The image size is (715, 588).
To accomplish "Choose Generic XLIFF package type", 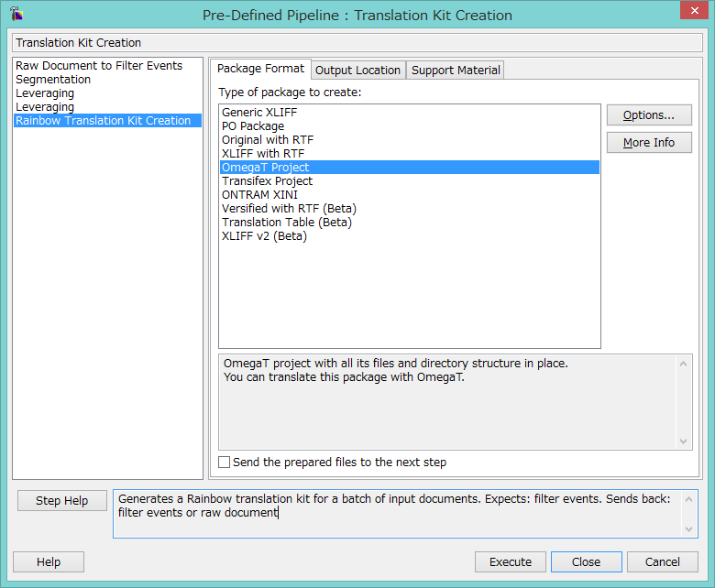I will click(410, 112).
